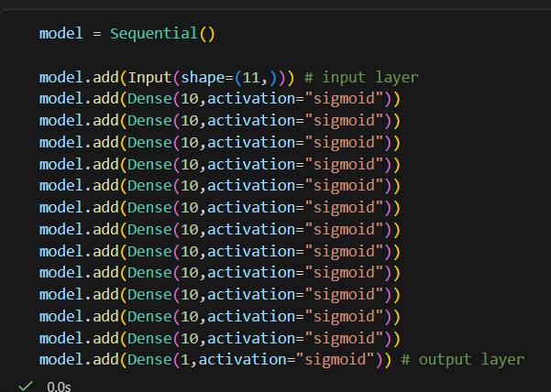Click "Dense" in the output layer line

click(x=149, y=360)
